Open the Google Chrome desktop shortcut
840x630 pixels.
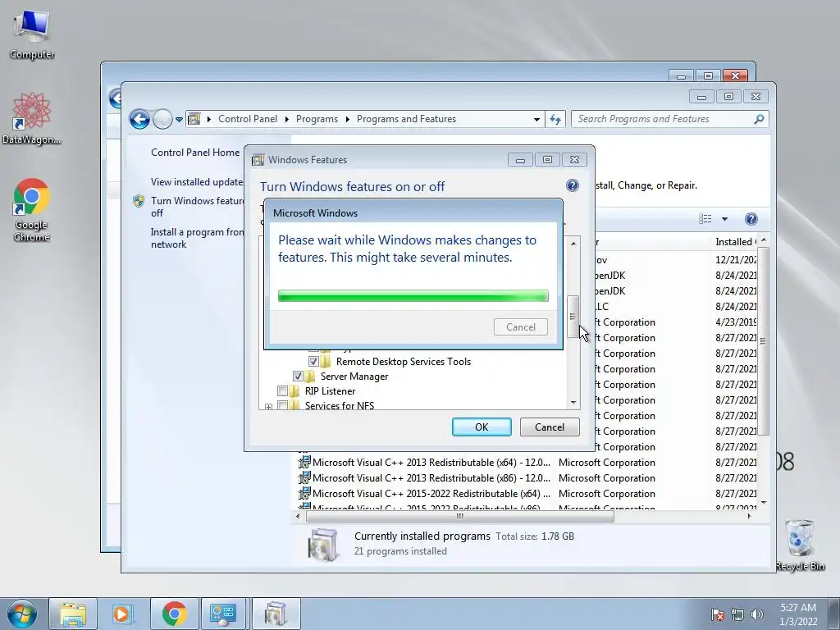pyautogui.click(x=32, y=210)
